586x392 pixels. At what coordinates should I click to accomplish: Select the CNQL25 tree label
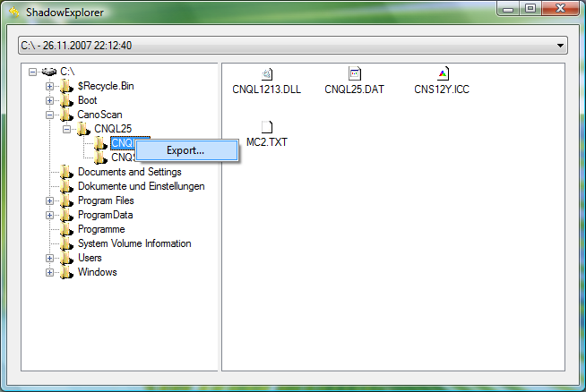pyautogui.click(x=113, y=128)
